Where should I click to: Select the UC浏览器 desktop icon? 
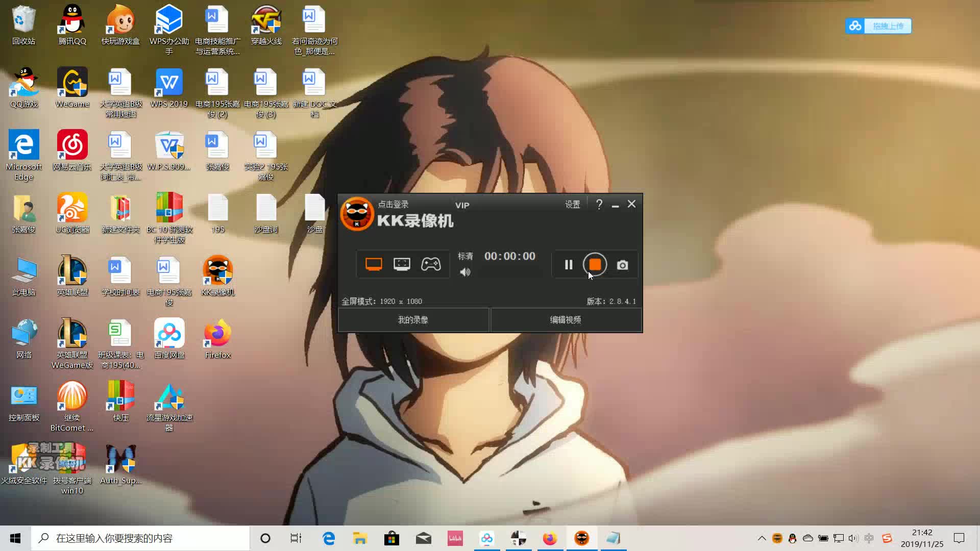pyautogui.click(x=72, y=214)
